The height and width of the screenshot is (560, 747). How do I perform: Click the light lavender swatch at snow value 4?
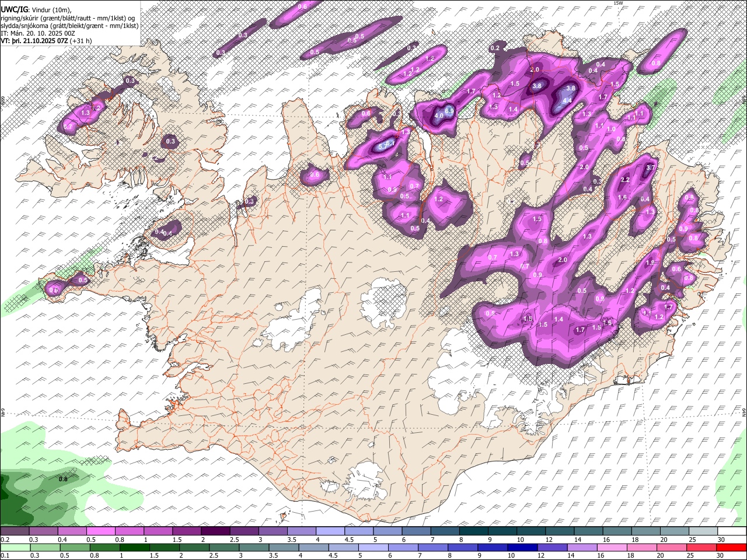point(329,531)
